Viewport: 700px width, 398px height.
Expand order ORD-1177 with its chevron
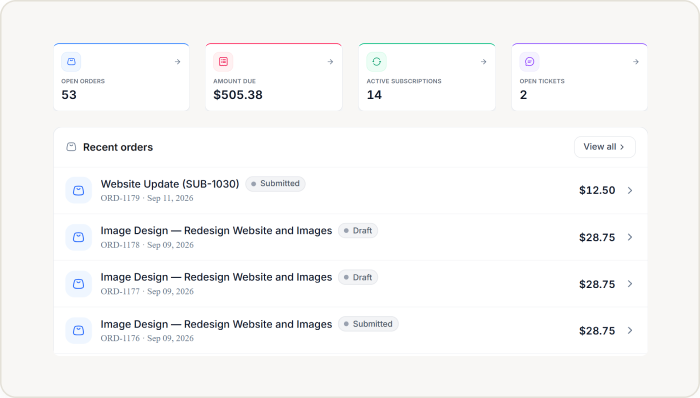click(630, 284)
